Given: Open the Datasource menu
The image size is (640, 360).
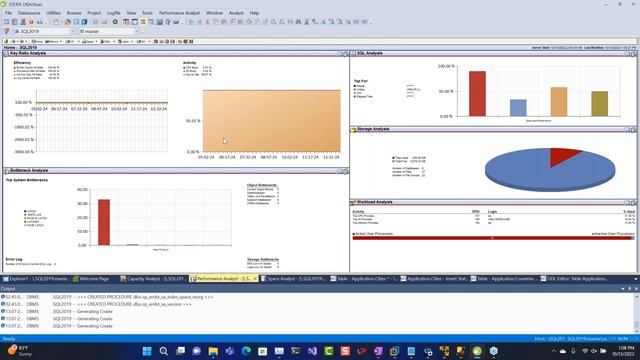Looking at the screenshot, I should click(29, 13).
